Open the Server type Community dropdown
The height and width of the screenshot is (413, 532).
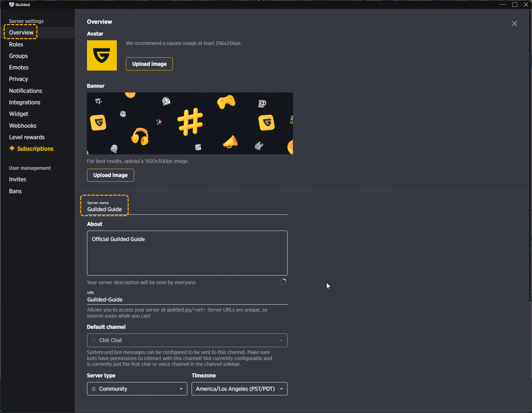tap(137, 389)
